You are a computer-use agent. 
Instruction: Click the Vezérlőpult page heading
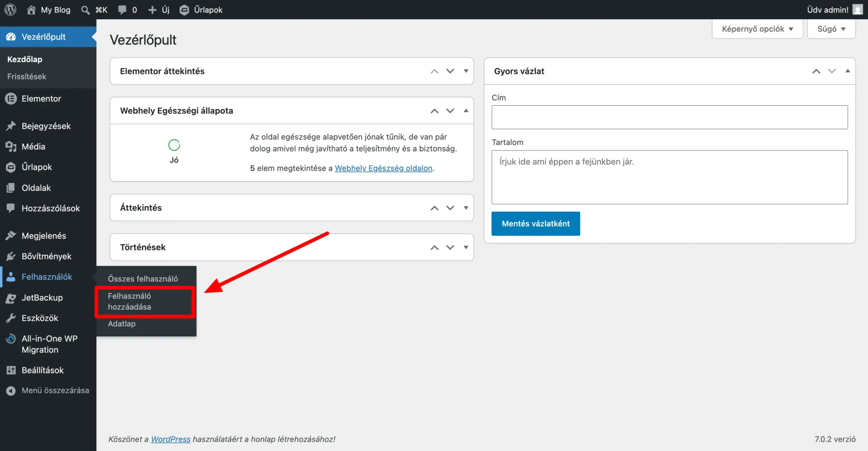[x=143, y=40]
